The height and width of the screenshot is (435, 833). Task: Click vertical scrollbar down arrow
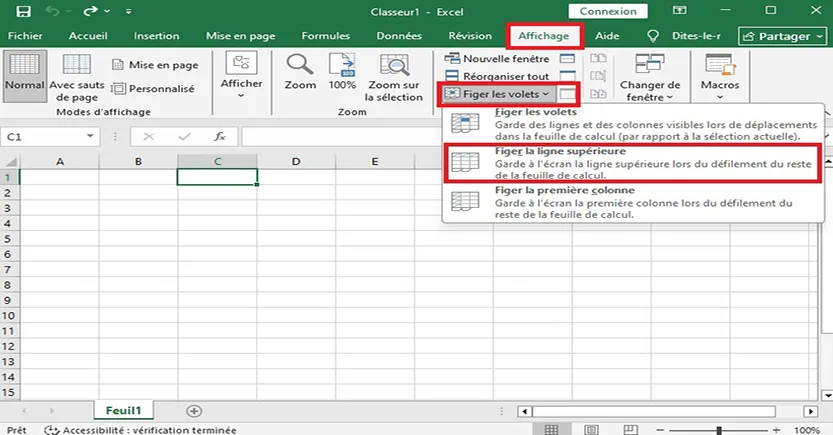tap(827, 395)
